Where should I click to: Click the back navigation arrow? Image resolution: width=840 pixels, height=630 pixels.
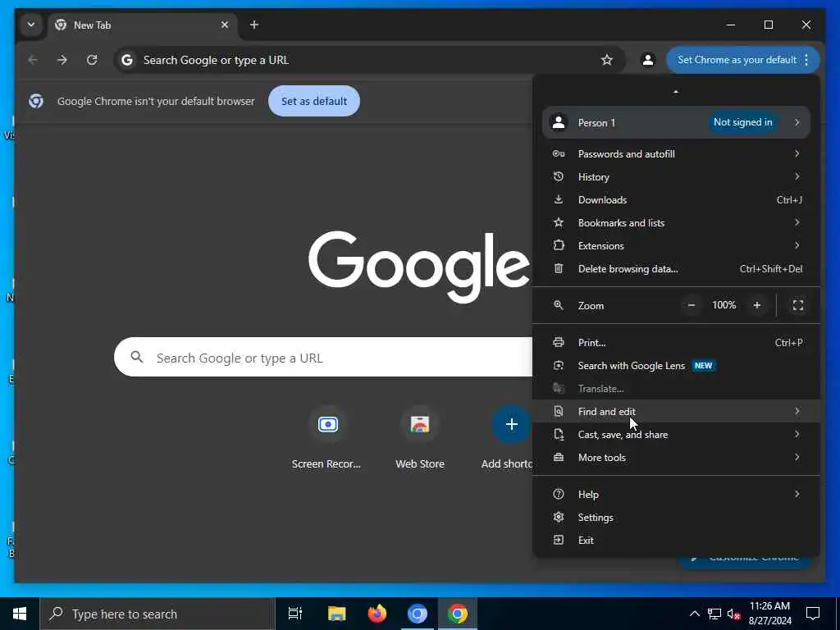click(x=33, y=60)
